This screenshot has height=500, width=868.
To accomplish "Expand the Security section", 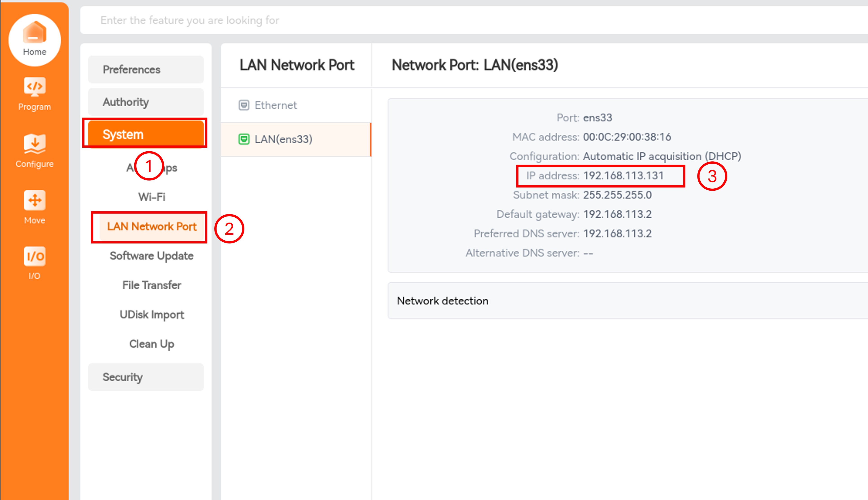I will [146, 377].
